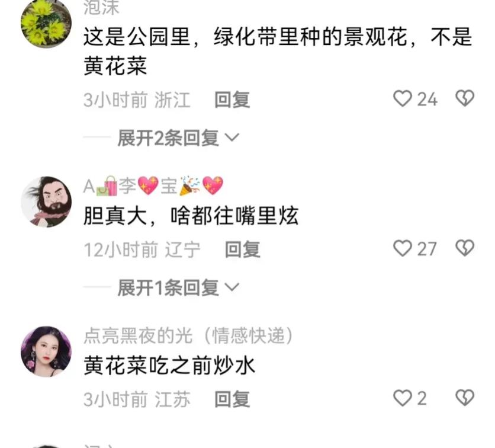
Task: Open the yellow flower avatar profile
Action: tap(46, 23)
